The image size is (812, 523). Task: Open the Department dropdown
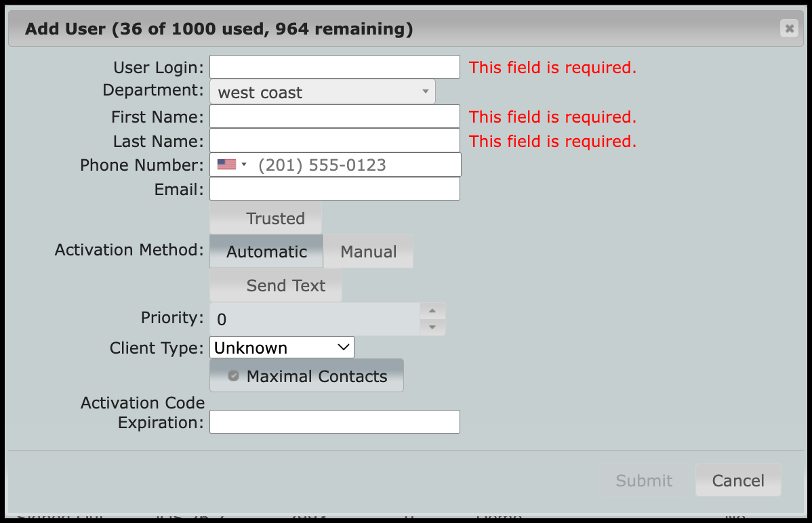[323, 92]
